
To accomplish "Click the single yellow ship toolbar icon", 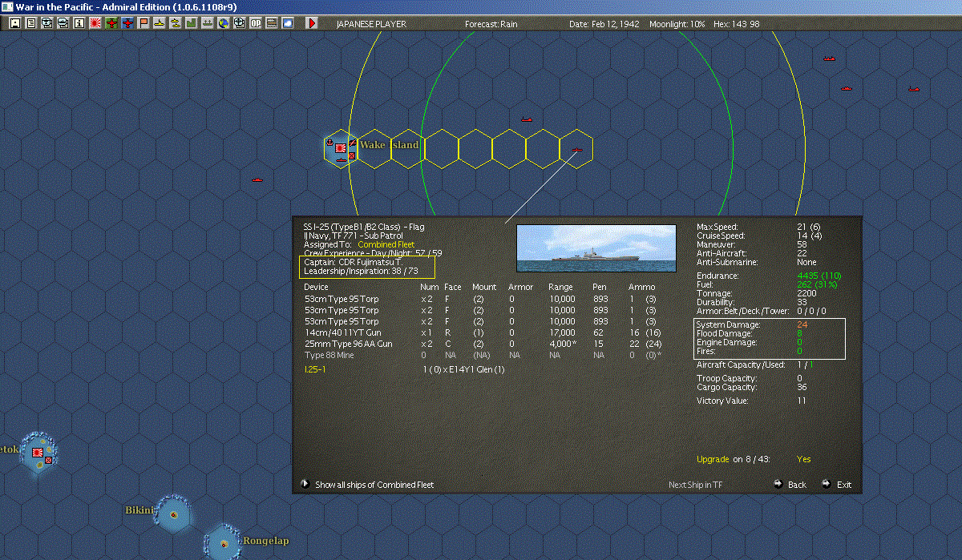I will tap(160, 23).
